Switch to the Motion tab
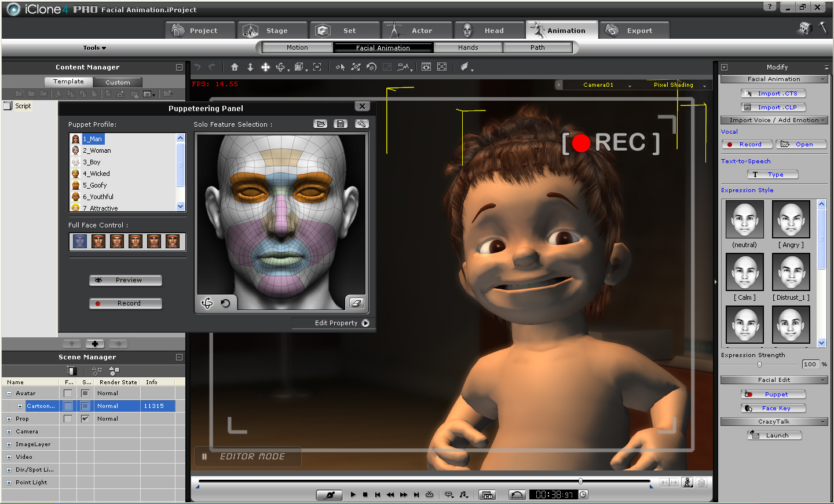Viewport: 834px width, 504px height. (x=297, y=47)
